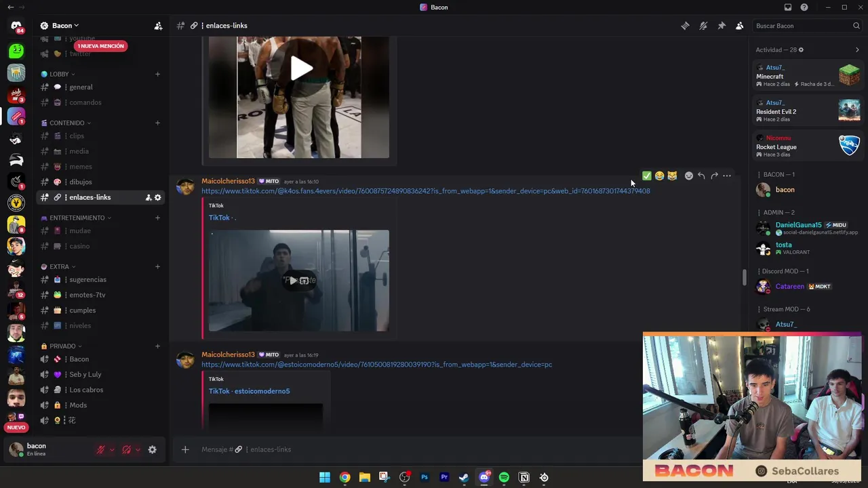Open the Help question mark icon
Viewport: 868px width, 488px height.
pos(804,7)
